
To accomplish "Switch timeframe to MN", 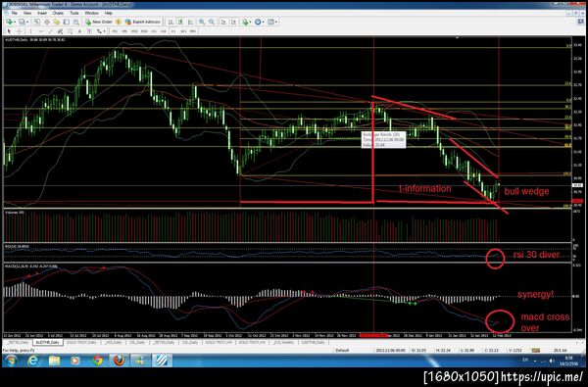I will [x=193, y=31].
